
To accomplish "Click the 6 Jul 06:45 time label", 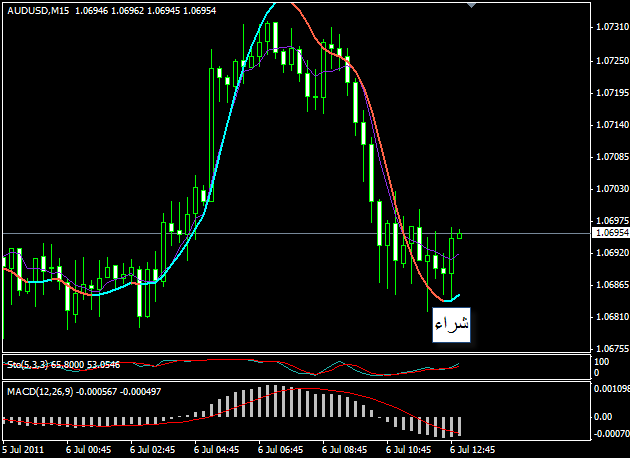I will point(278,450).
